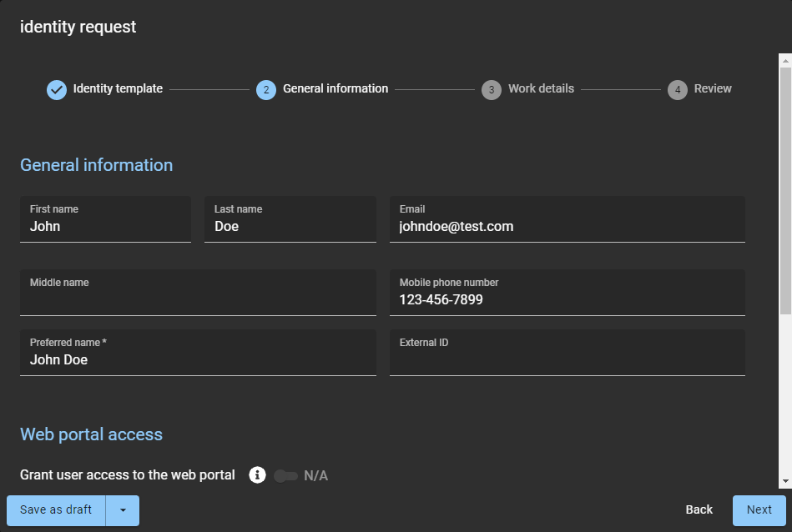Click the Mobile phone number field
The height and width of the screenshot is (532, 792).
567,294
